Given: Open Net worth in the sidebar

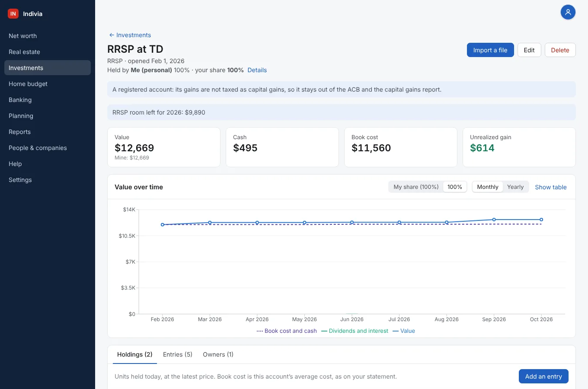Looking at the screenshot, I should 48,36.
